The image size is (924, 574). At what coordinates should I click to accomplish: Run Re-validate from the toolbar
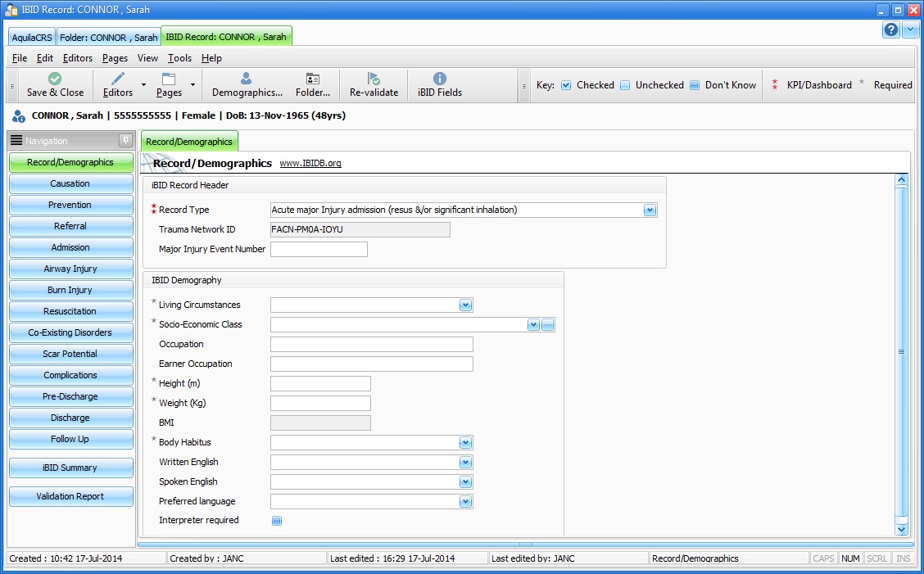374,79
